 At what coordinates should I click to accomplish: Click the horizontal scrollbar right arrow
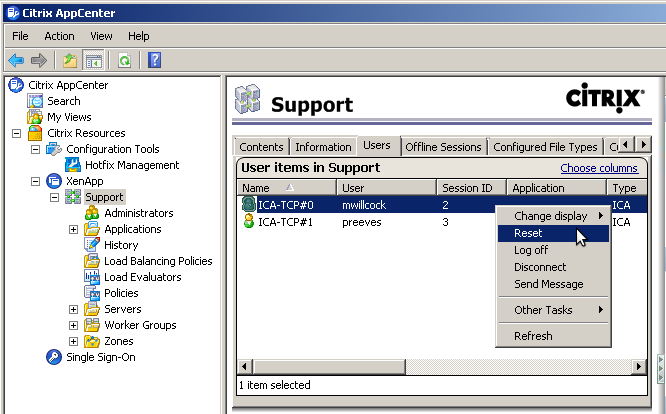(x=639, y=366)
